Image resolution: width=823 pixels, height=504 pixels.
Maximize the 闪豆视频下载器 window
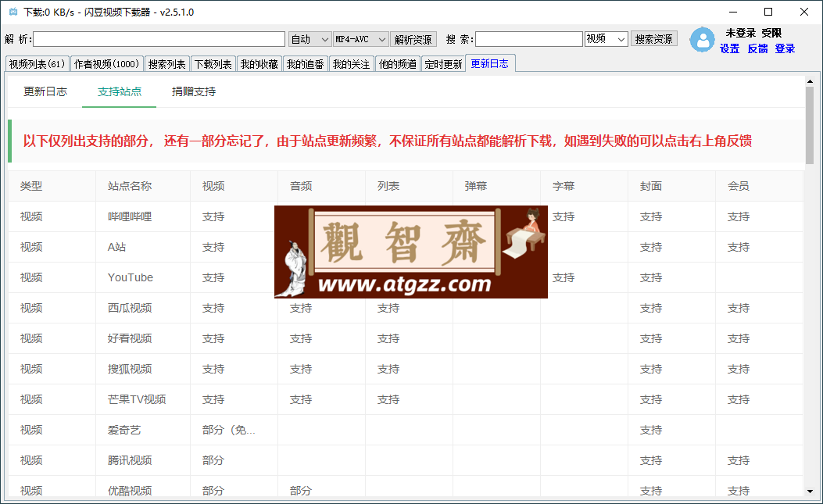coord(768,12)
